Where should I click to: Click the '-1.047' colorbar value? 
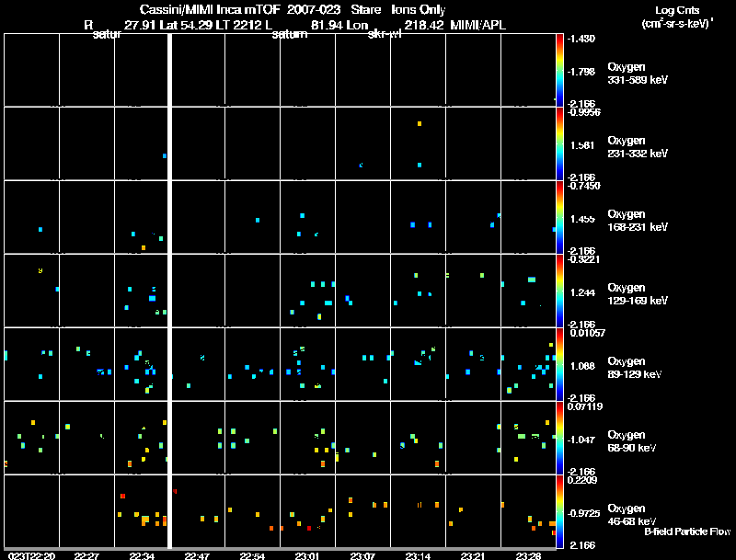coord(581,440)
